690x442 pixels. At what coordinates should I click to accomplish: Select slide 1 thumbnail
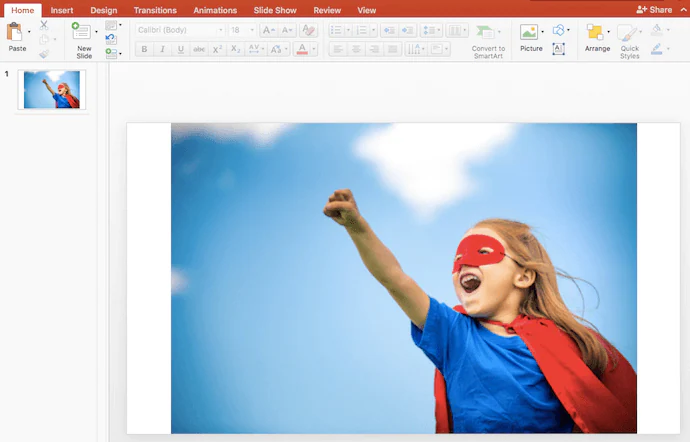pos(52,90)
